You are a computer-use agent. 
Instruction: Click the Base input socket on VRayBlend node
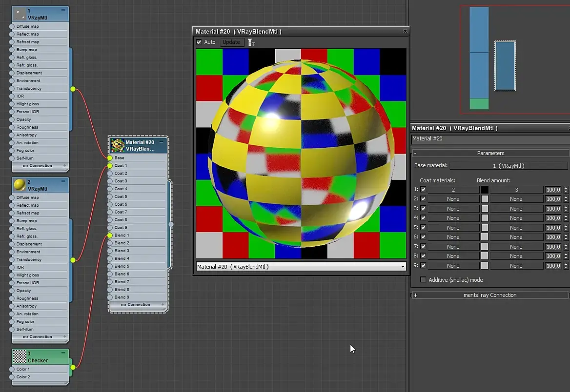[x=110, y=158]
